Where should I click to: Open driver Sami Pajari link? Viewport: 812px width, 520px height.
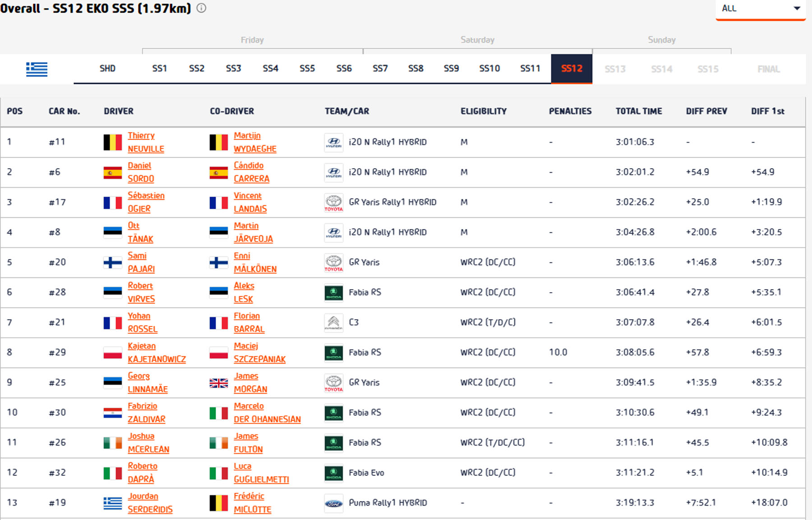click(x=141, y=262)
